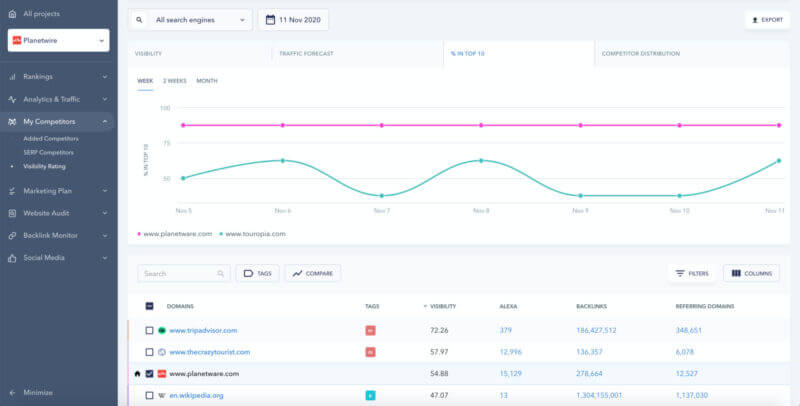The height and width of the screenshot is (406, 800).
Task: Click the red tag on thecrazytourist.com row
Action: pyautogui.click(x=370, y=352)
